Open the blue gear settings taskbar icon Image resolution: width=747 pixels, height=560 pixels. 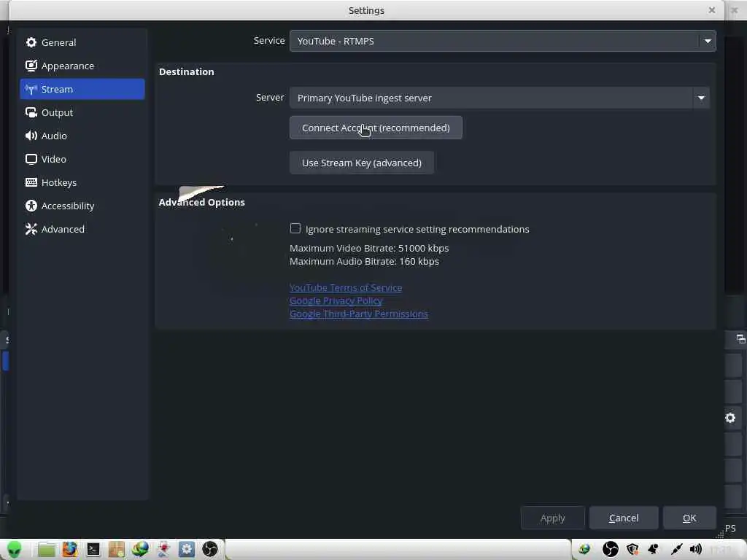186,550
